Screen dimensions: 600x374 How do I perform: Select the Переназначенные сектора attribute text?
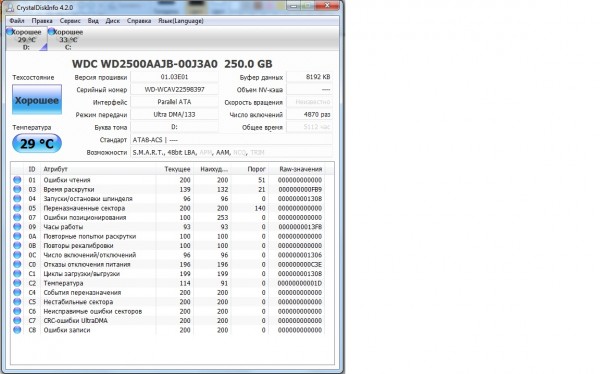click(84, 208)
